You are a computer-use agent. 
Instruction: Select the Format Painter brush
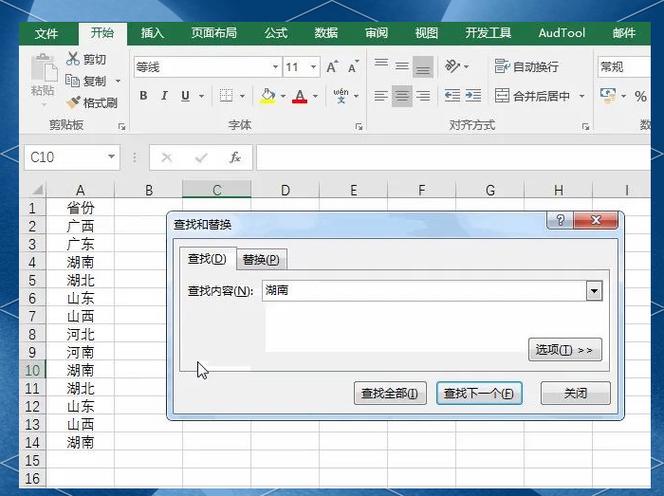(73, 102)
